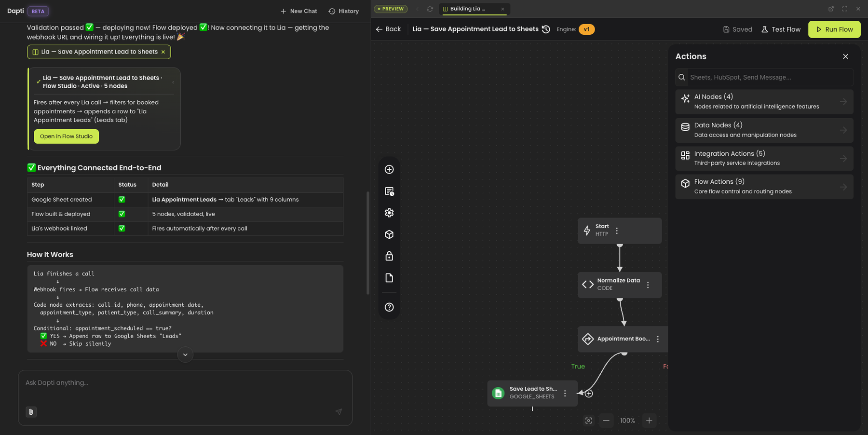Click the flow title in the editor header
The width and height of the screenshot is (868, 435).
tap(475, 29)
